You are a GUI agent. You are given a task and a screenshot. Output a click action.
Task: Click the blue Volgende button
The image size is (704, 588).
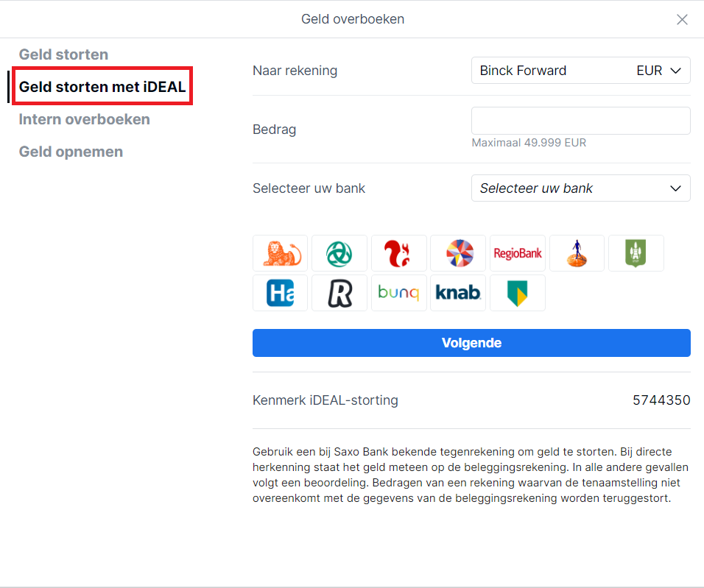pyautogui.click(x=471, y=343)
